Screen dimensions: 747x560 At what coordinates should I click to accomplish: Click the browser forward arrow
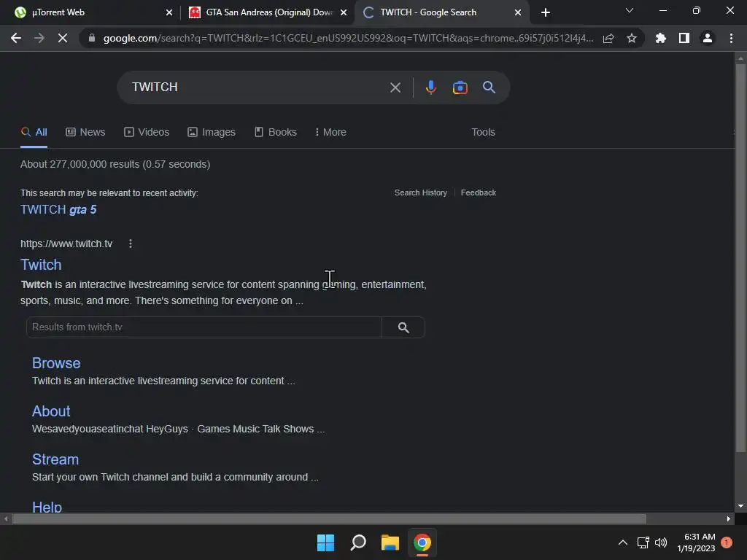tap(39, 38)
